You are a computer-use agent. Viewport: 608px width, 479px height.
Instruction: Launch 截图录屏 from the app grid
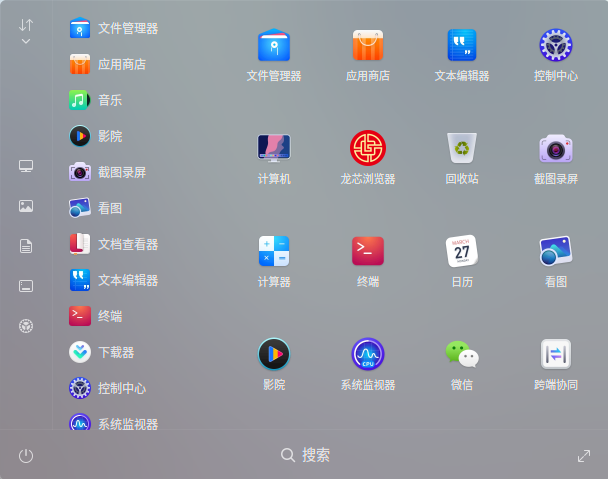(556, 158)
